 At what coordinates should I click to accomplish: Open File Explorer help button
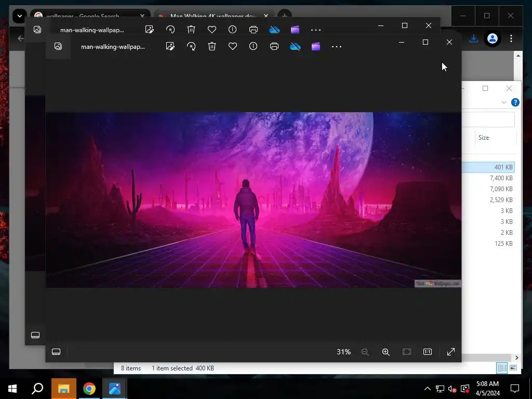515,102
